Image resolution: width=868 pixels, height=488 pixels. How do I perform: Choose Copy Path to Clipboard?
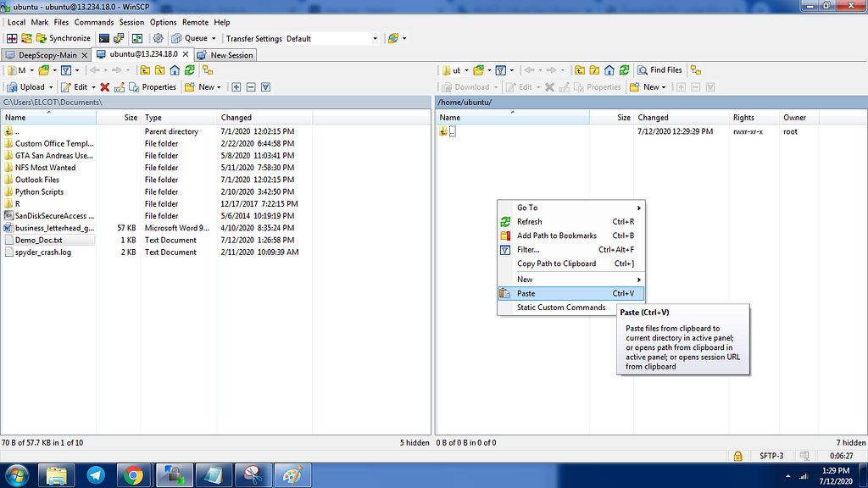pyautogui.click(x=571, y=263)
